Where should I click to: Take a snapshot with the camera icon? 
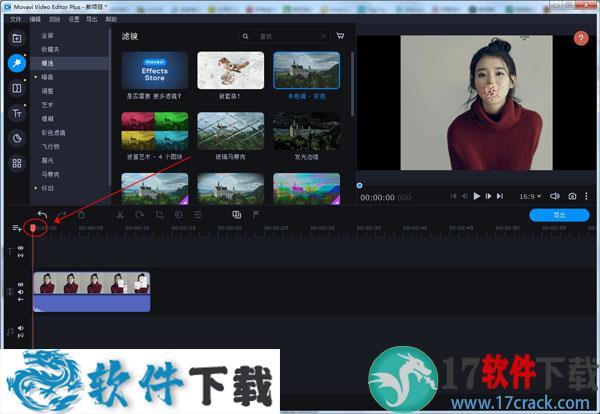(572, 196)
